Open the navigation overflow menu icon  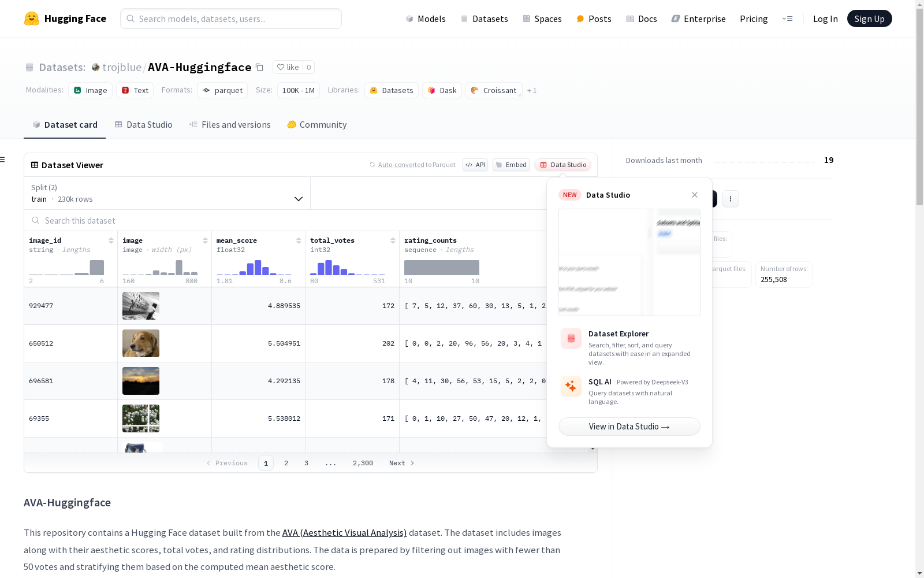click(788, 18)
